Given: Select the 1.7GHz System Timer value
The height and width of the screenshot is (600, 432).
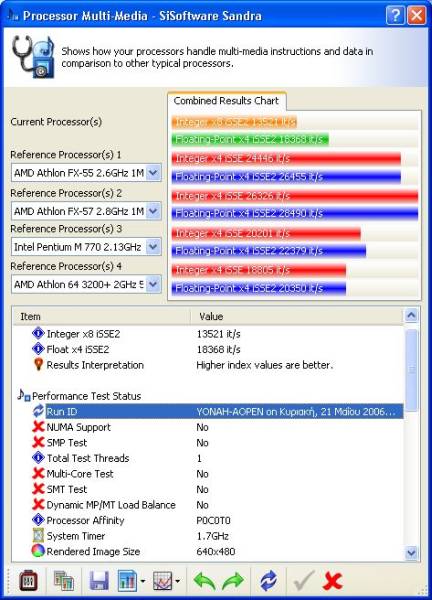Looking at the screenshot, I should 213,536.
